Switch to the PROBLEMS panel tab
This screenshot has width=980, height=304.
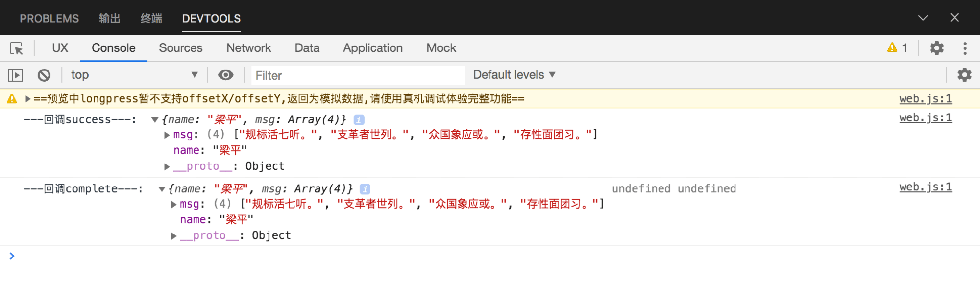coord(49,19)
